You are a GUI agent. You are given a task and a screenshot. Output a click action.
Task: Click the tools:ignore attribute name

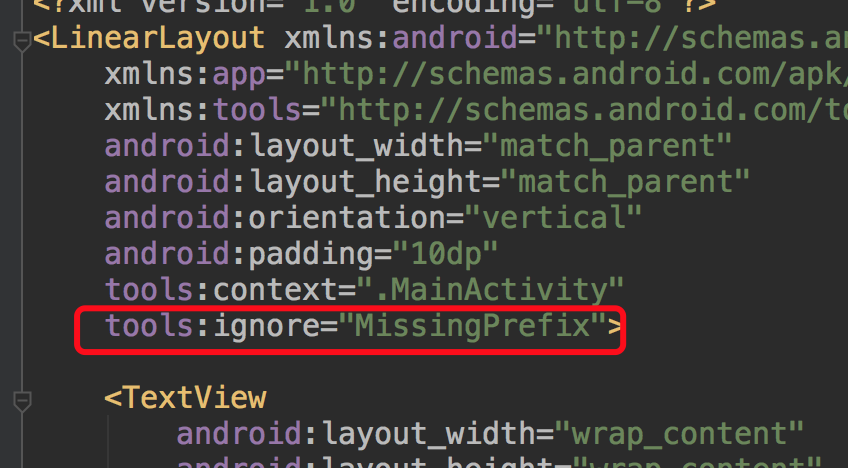tap(212, 326)
